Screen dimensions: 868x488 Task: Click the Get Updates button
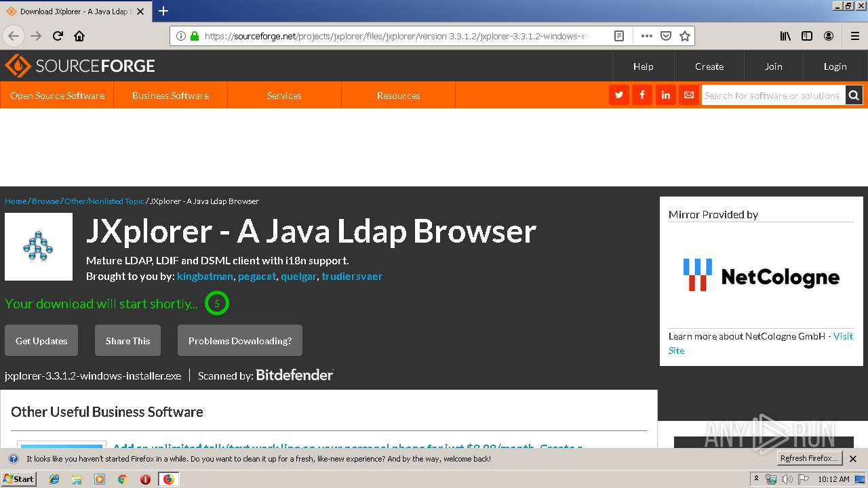coord(41,340)
